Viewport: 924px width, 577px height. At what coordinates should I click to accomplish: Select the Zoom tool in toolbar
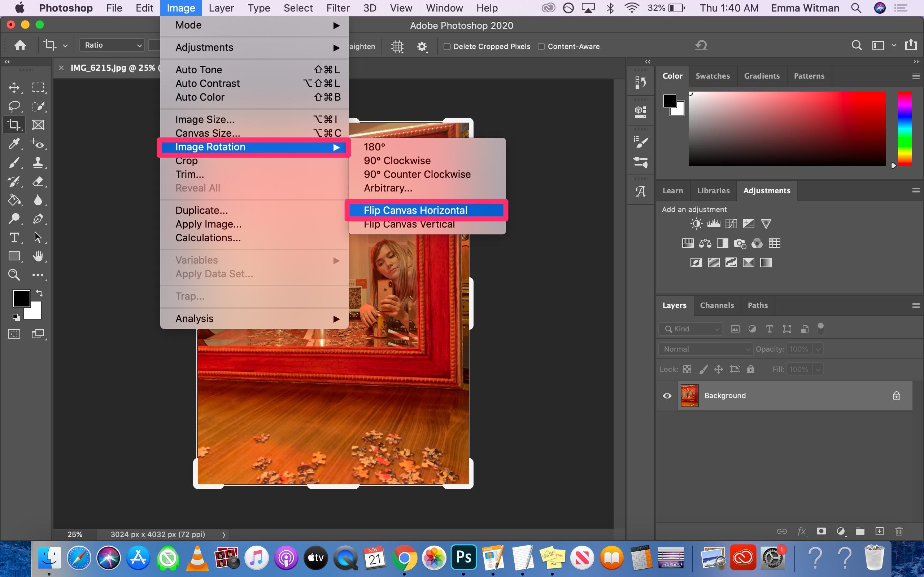14,275
